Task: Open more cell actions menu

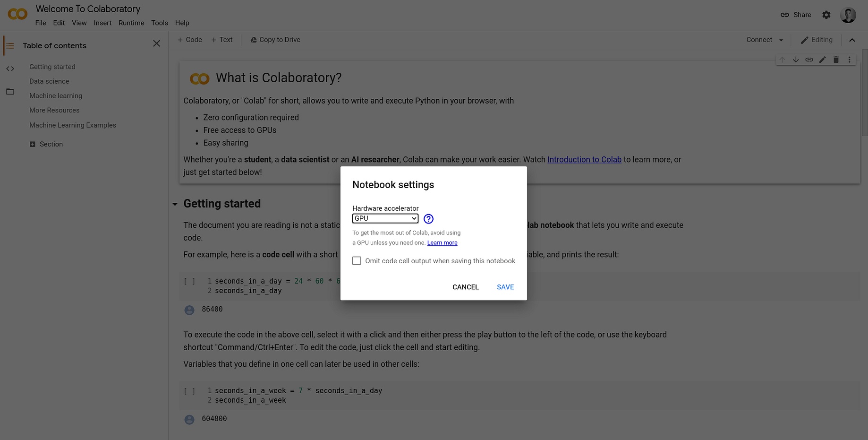Action: (849, 60)
